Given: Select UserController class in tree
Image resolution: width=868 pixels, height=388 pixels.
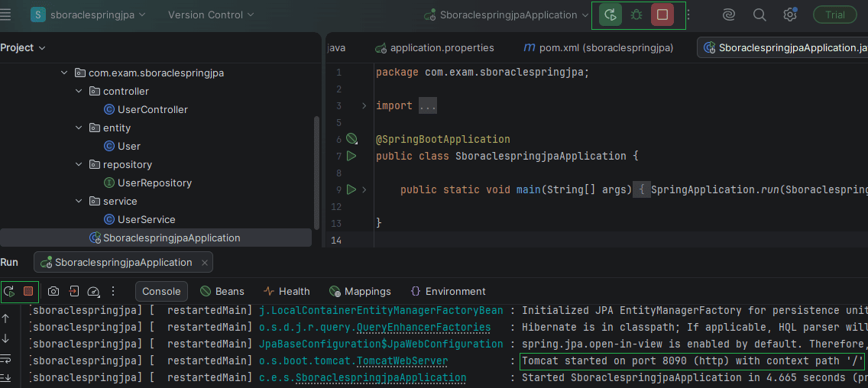Looking at the screenshot, I should (x=146, y=109).
